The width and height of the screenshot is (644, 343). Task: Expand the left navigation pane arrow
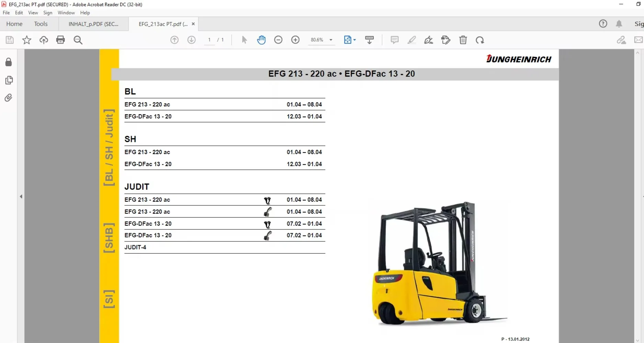21,197
